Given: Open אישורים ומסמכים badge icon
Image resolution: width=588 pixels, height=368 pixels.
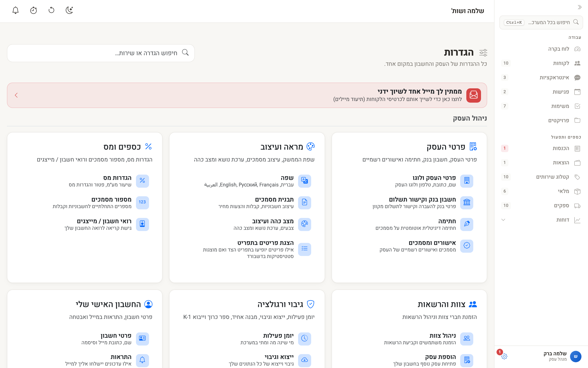Looking at the screenshot, I should point(467,246).
